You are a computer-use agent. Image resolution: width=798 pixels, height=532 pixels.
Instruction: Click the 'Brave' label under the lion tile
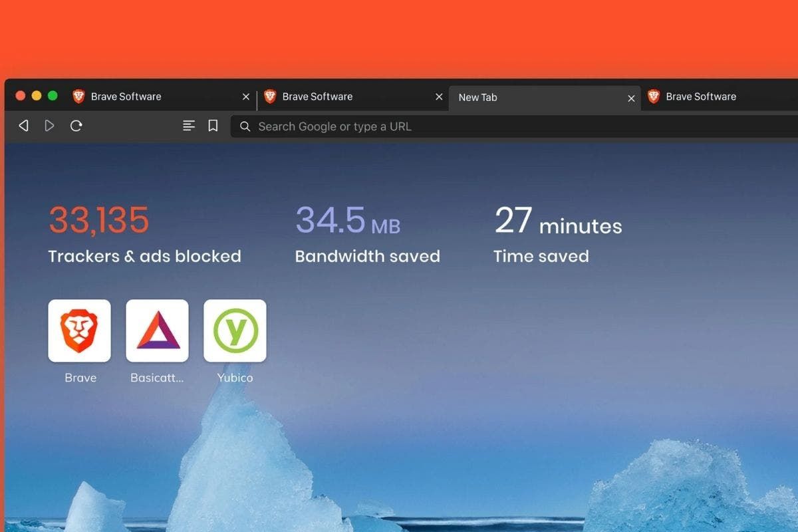[80, 378]
